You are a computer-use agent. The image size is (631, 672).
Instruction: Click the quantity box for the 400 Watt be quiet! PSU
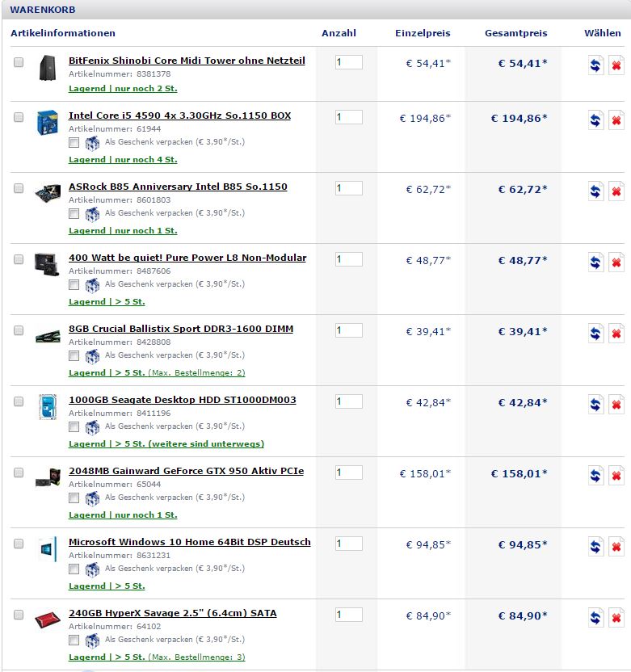pyautogui.click(x=348, y=259)
